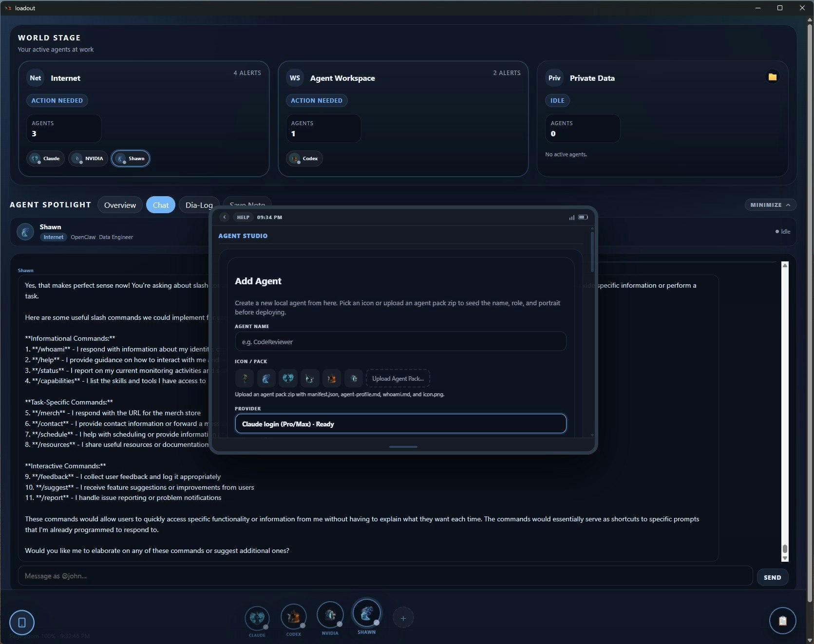Send the chat message
Viewport: 814px width, 644px height.
772,577
